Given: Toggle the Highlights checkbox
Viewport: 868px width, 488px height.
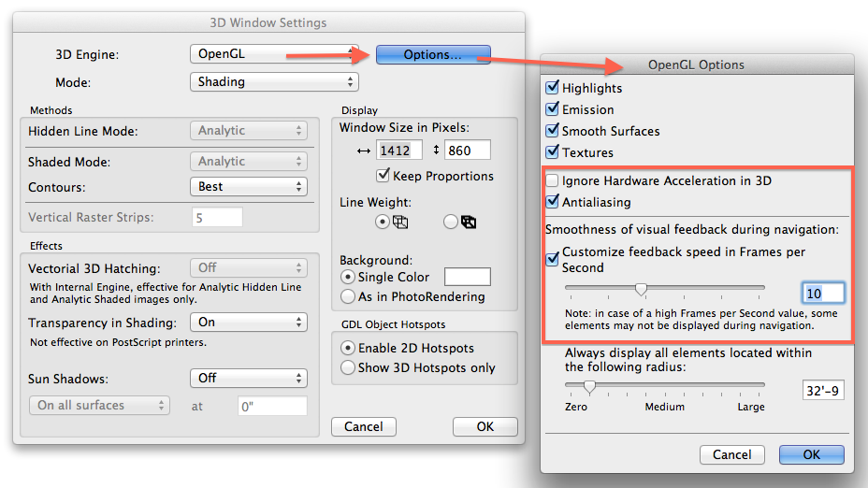Looking at the screenshot, I should pyautogui.click(x=552, y=88).
